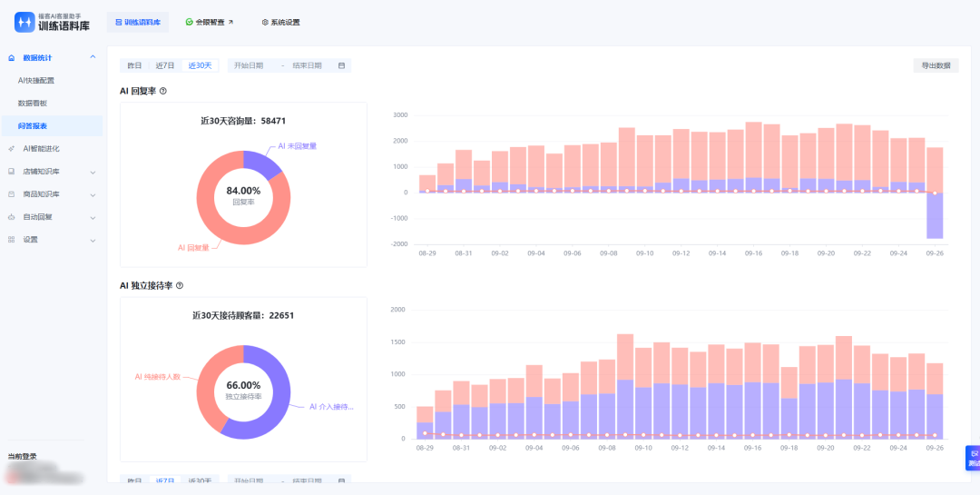This screenshot has width=980, height=495.
Task: Click the 66.00% 独立接待率 value
Action: click(244, 385)
